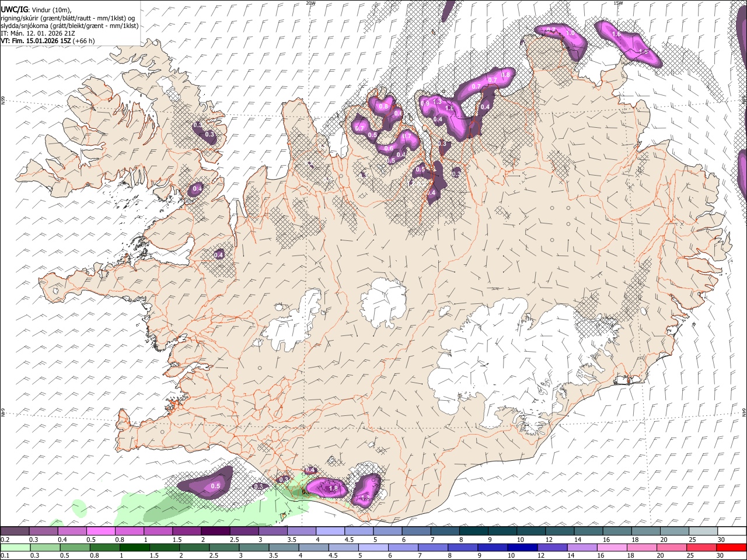
Task: Click the '0.6' snowfall value in the north
Action: [389, 148]
